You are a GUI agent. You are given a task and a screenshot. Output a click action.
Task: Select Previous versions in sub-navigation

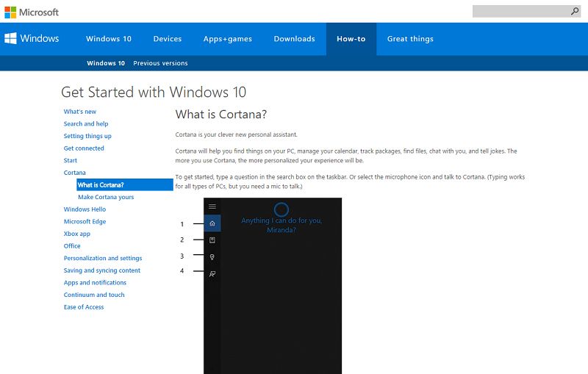(160, 63)
